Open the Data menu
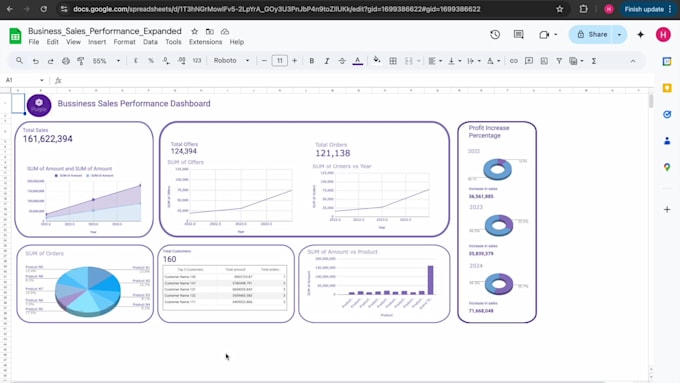The image size is (680, 383). [x=150, y=42]
